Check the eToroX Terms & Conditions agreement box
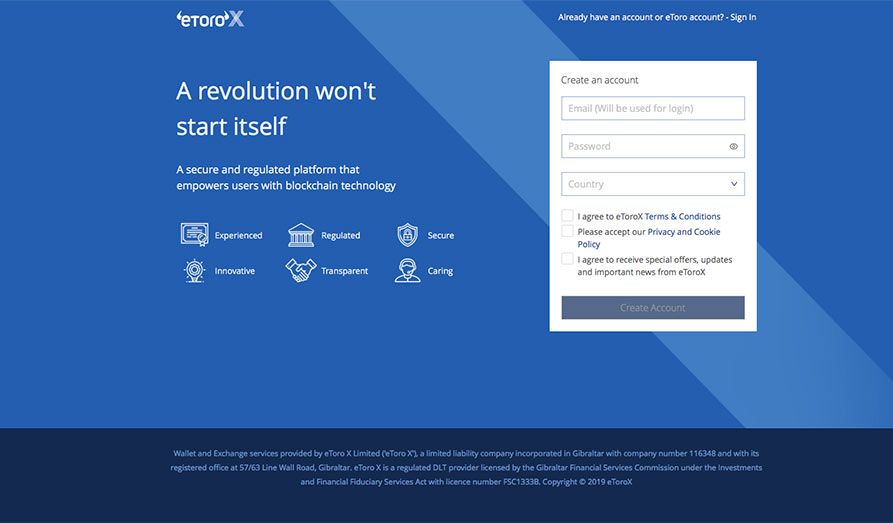The width and height of the screenshot is (893, 523). [x=567, y=215]
